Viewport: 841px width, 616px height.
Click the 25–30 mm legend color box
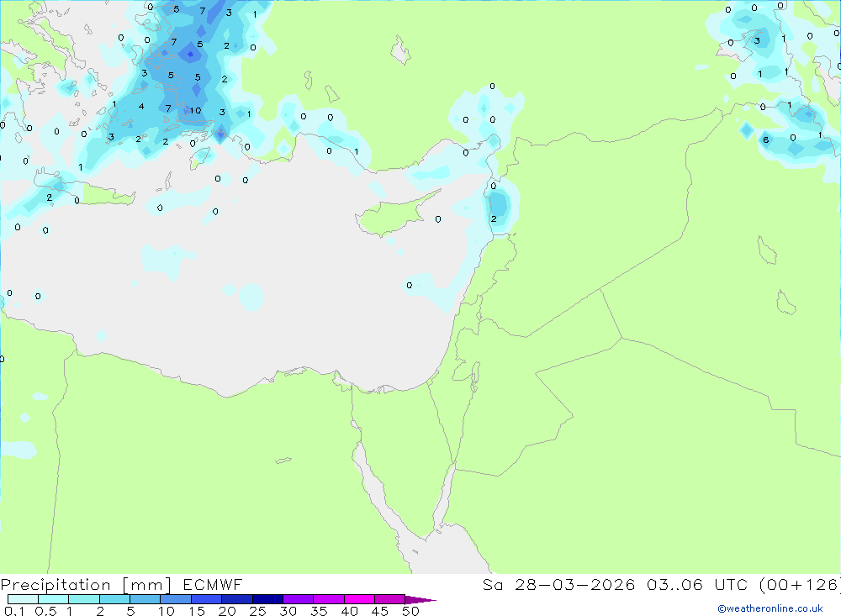tap(267, 599)
